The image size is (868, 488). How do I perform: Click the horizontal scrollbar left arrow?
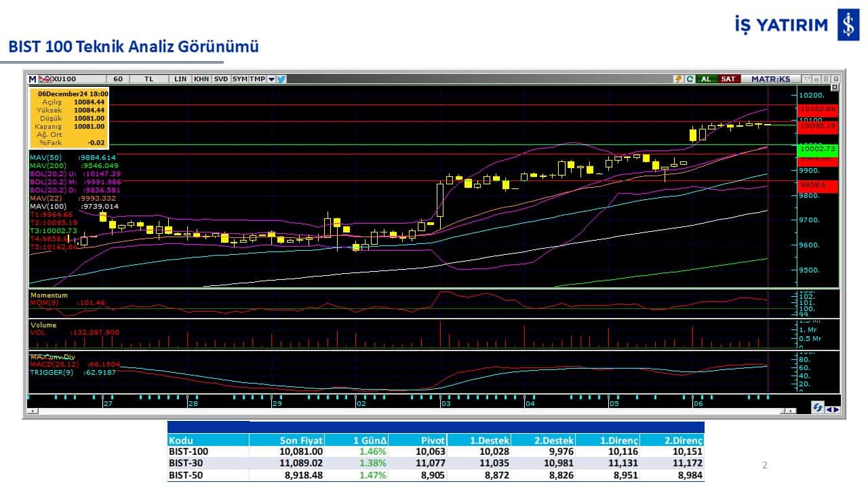pyautogui.click(x=32, y=411)
